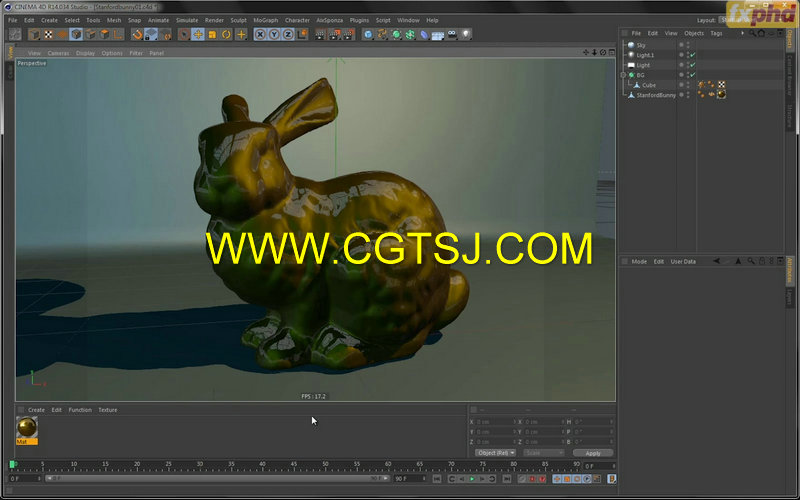The image size is (800, 500).
Task: Select the Light.1 object
Action: (x=645, y=55)
